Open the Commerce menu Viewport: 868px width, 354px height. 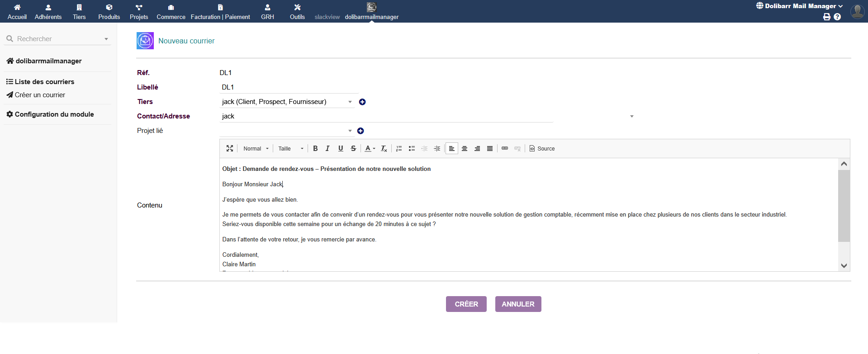tap(171, 11)
